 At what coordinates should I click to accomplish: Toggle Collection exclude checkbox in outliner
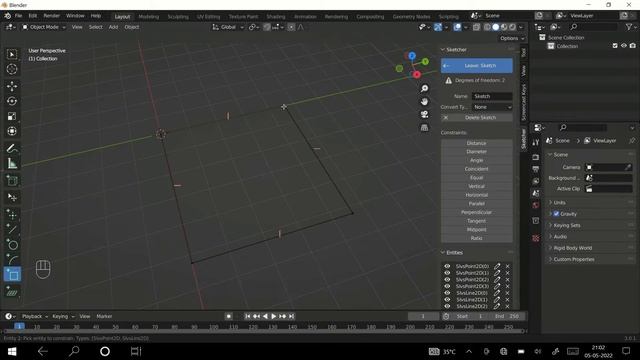tap(615, 46)
